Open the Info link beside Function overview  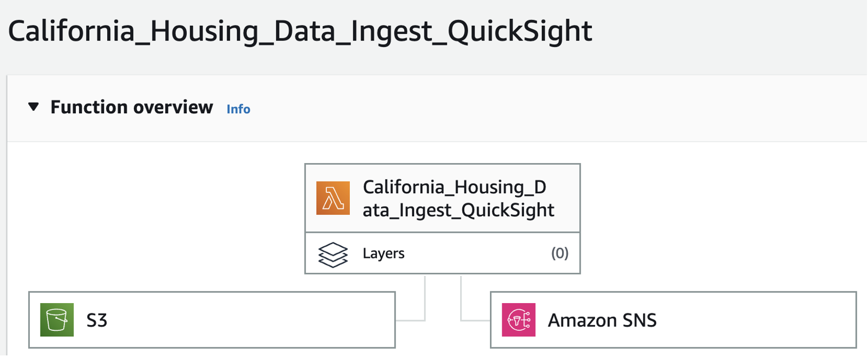pyautogui.click(x=238, y=109)
